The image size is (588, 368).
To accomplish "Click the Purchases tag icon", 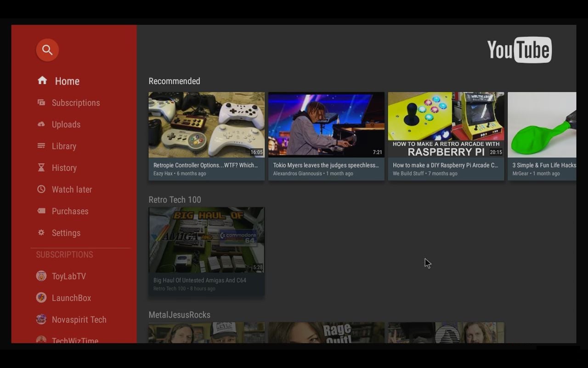I will click(x=41, y=211).
